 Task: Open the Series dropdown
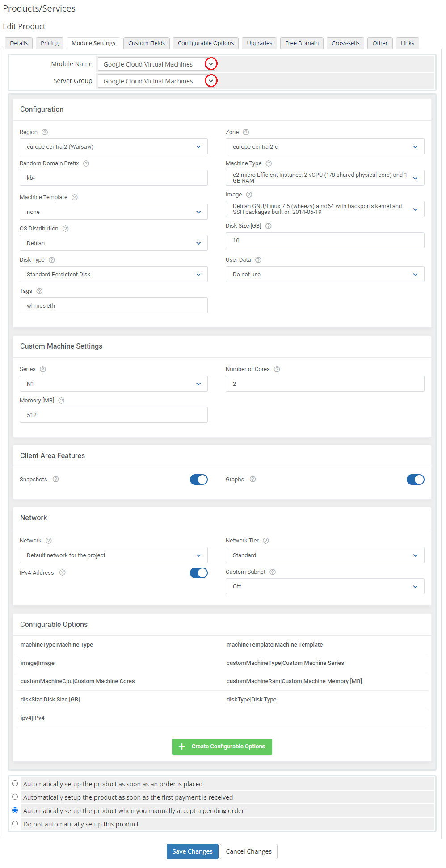tap(114, 384)
